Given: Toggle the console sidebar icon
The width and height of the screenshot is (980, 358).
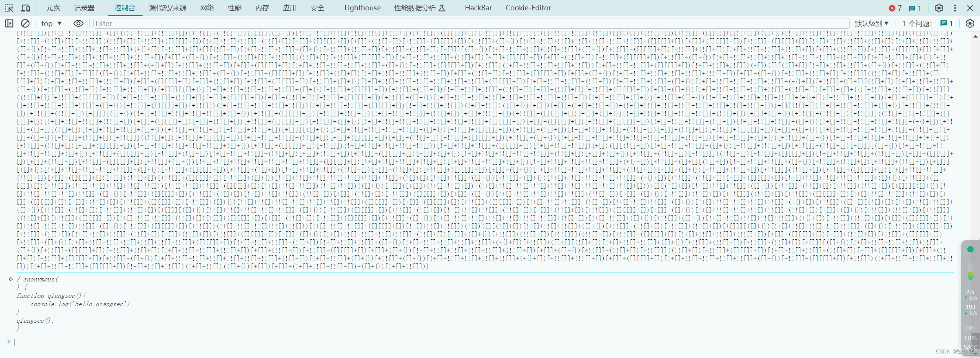Looking at the screenshot, I should point(9,23).
